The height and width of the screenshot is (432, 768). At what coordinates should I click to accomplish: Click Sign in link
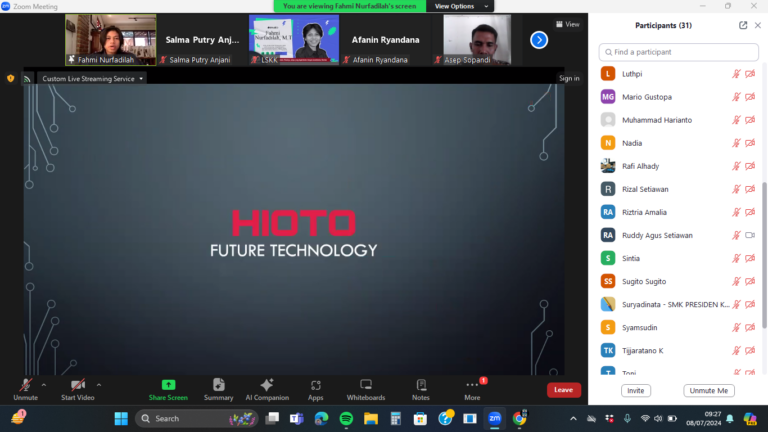pyautogui.click(x=569, y=78)
